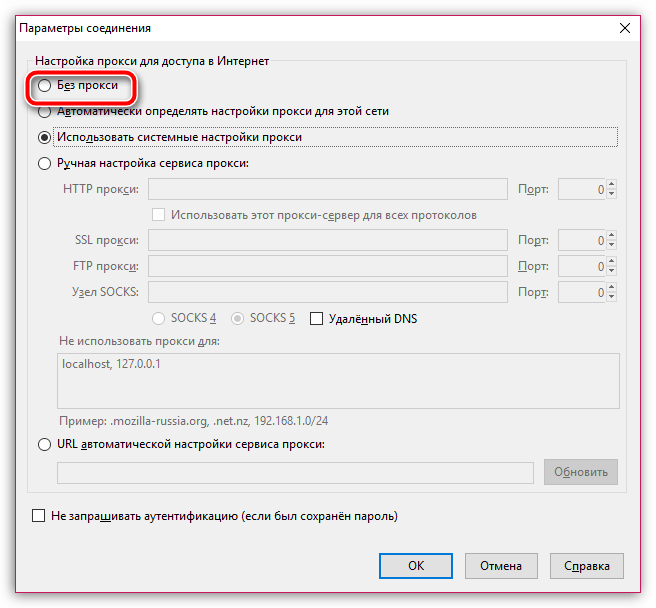The image size is (656, 608).
Task: Increase HTTP proxy port with up arrow
Action: point(612,184)
